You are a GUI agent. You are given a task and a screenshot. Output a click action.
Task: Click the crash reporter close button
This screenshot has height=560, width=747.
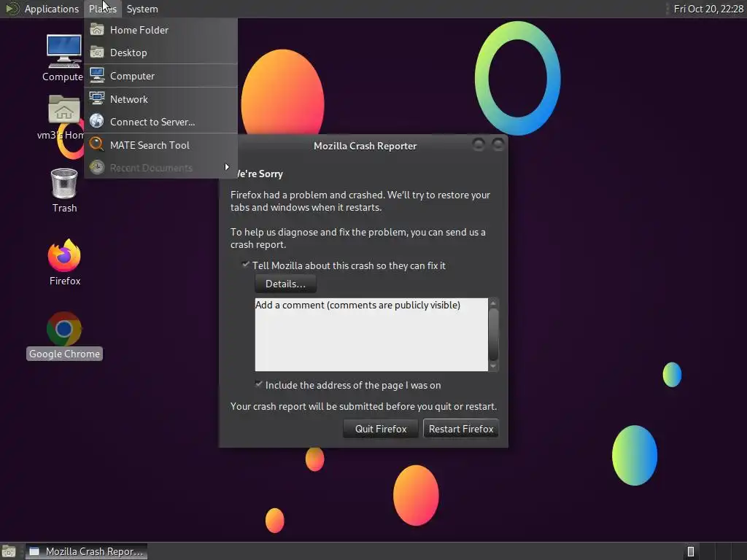498,144
